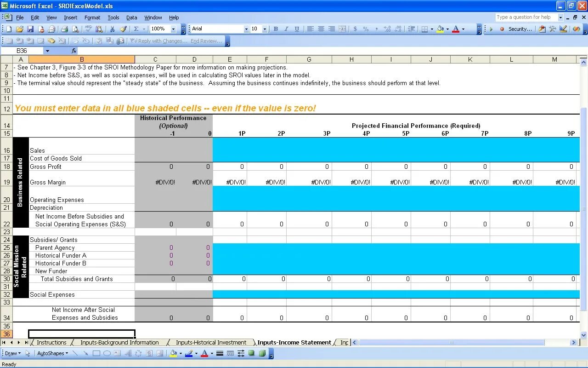Merge and center cells
The image size is (588, 368).
point(342,29)
